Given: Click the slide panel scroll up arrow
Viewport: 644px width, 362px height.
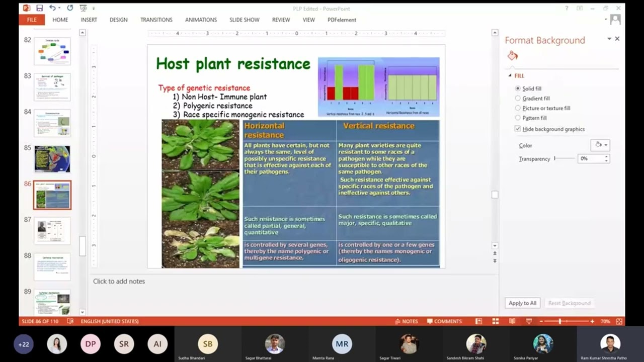Looking at the screenshot, I should 83,33.
